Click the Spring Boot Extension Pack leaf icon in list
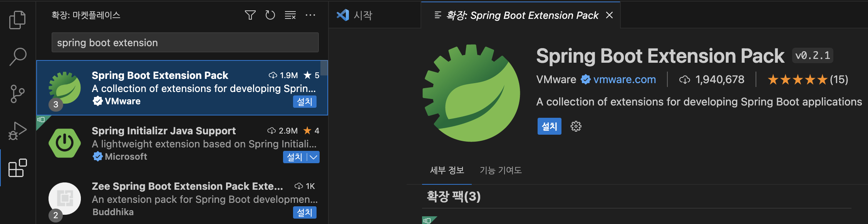The height and width of the screenshot is (224, 868). coord(65,88)
